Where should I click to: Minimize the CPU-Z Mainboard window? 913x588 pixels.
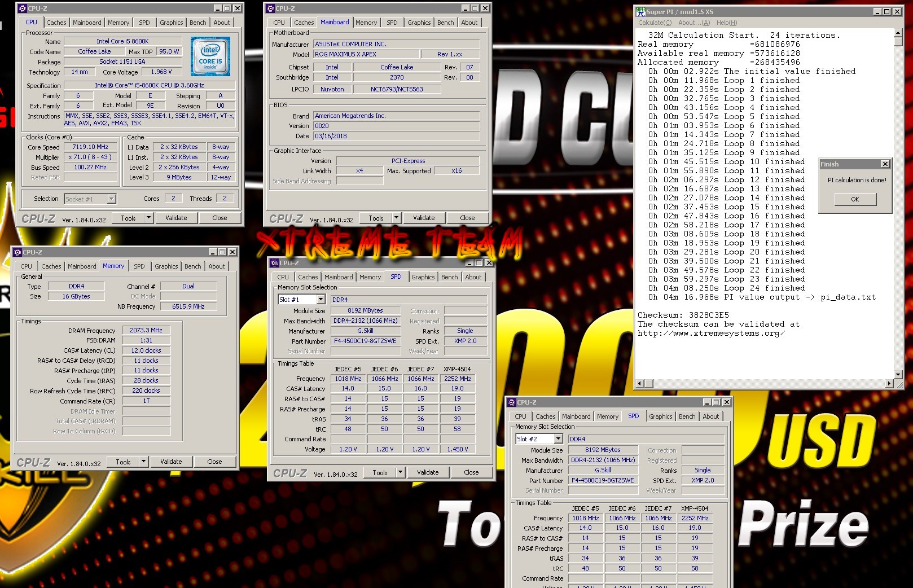tap(466, 8)
